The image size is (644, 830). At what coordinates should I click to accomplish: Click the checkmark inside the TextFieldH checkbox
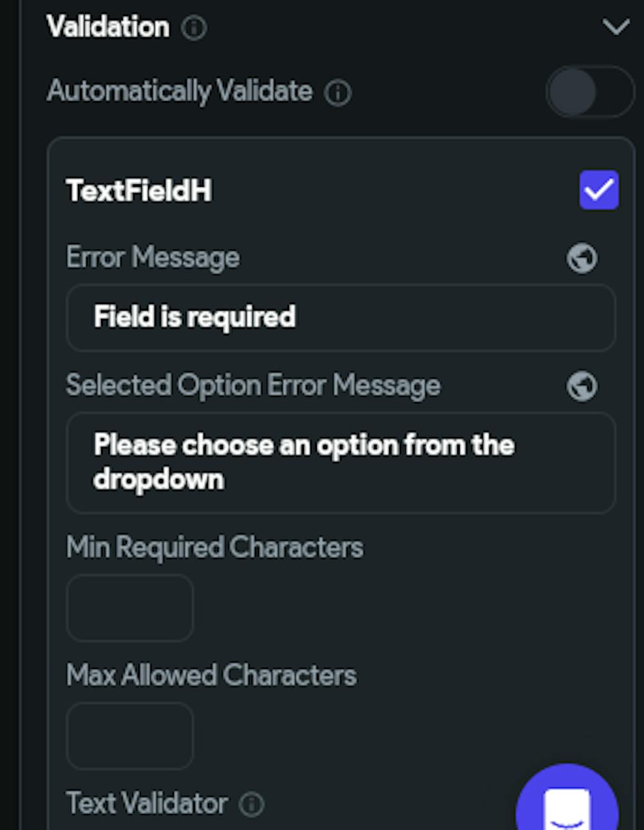[x=598, y=189]
